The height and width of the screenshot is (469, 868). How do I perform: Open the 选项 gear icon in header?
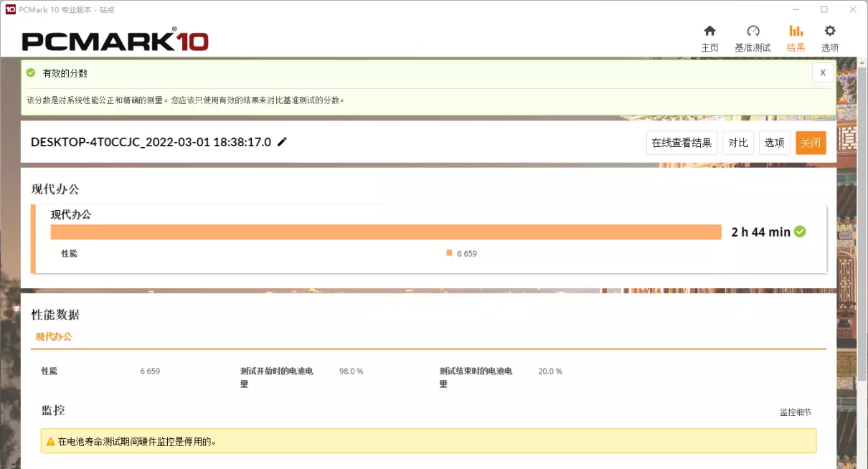coord(830,31)
